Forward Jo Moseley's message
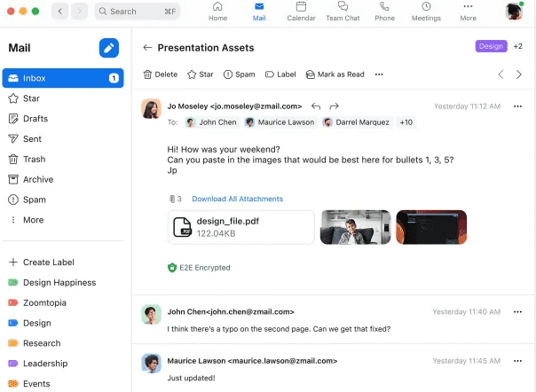This screenshot has height=392, width=536. [334, 106]
